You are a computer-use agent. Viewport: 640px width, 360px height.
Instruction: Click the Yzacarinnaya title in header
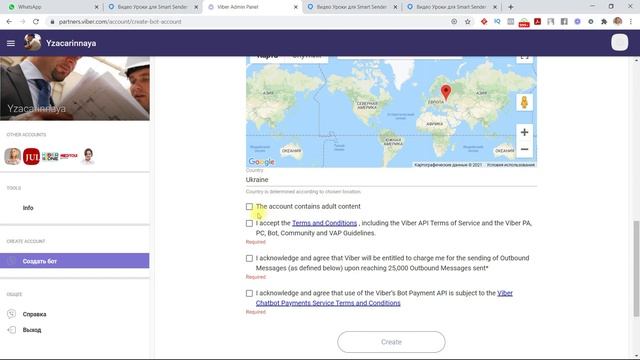(71, 43)
